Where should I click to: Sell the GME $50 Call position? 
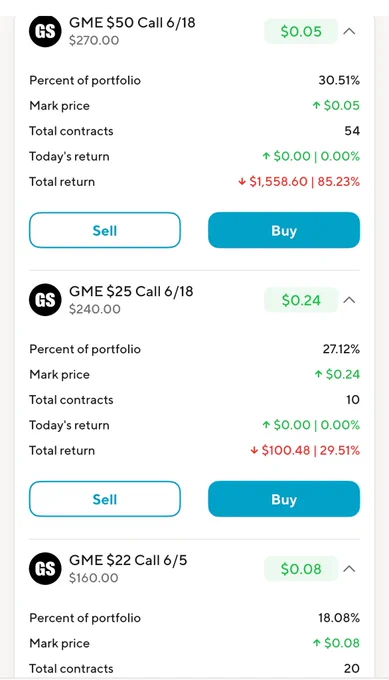(x=105, y=230)
